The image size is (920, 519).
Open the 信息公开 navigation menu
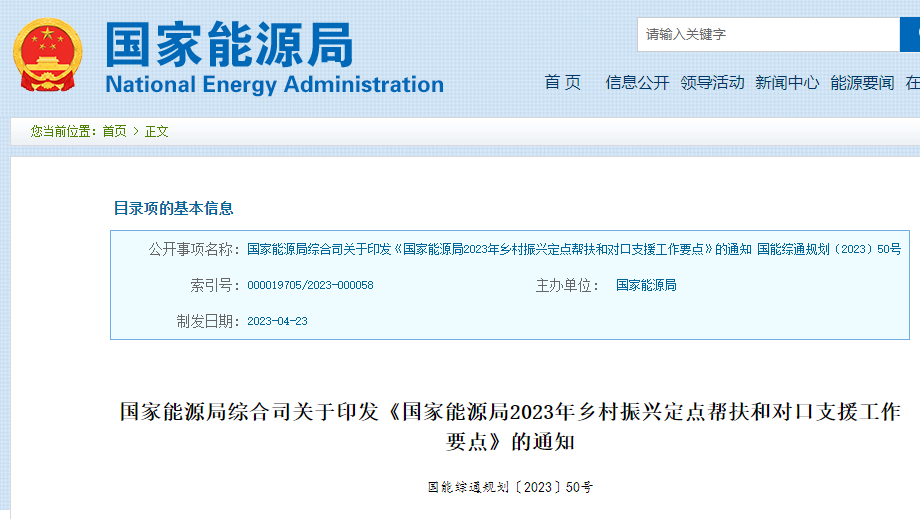(x=637, y=83)
